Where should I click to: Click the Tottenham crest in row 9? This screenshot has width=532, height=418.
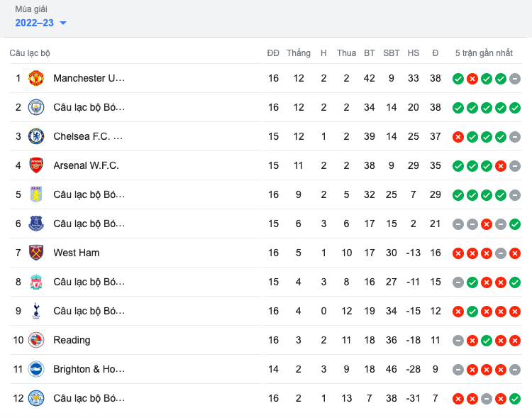[35, 311]
